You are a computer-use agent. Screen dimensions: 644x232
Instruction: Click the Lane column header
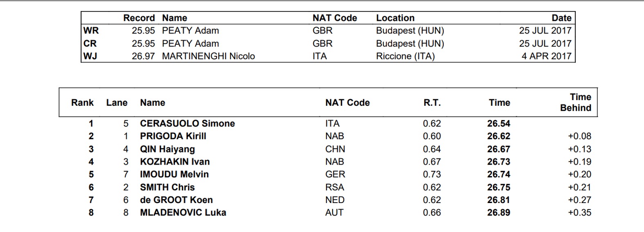tap(116, 103)
